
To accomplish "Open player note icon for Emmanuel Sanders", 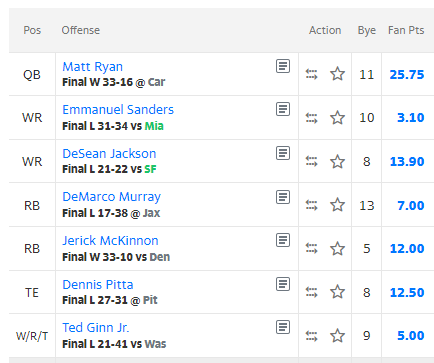I will pyautogui.click(x=283, y=109).
